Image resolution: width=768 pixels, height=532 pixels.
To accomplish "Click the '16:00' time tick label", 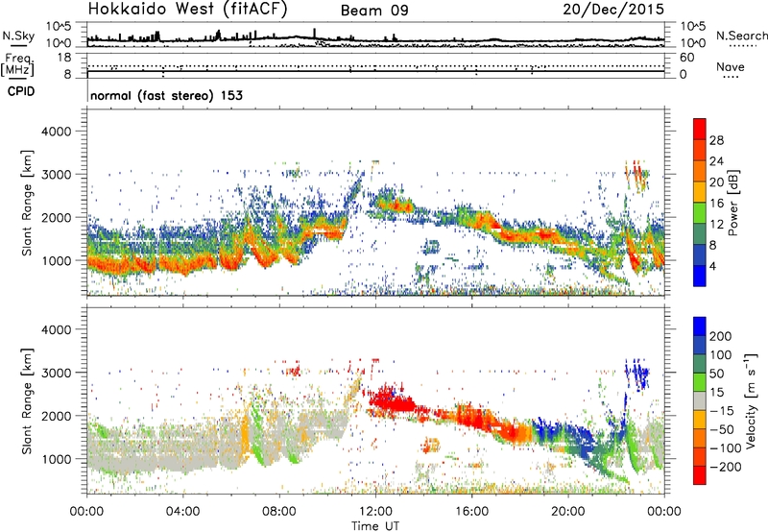I will click(x=471, y=512).
